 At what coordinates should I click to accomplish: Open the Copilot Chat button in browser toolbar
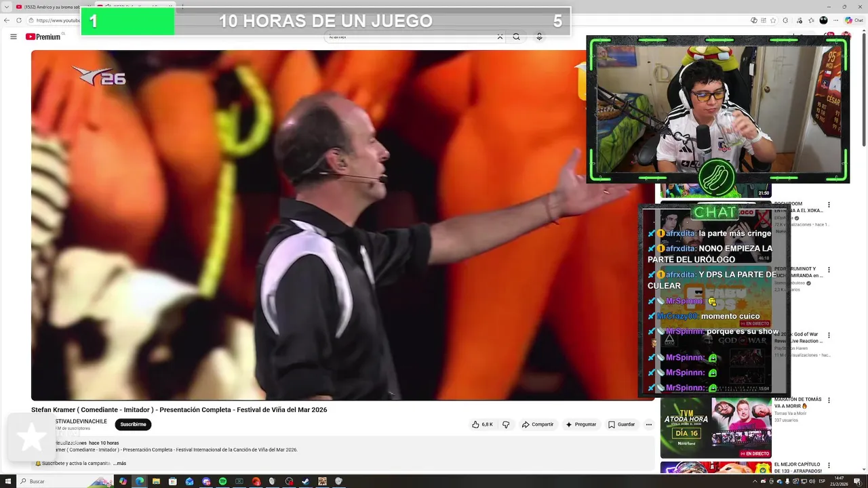tap(854, 20)
